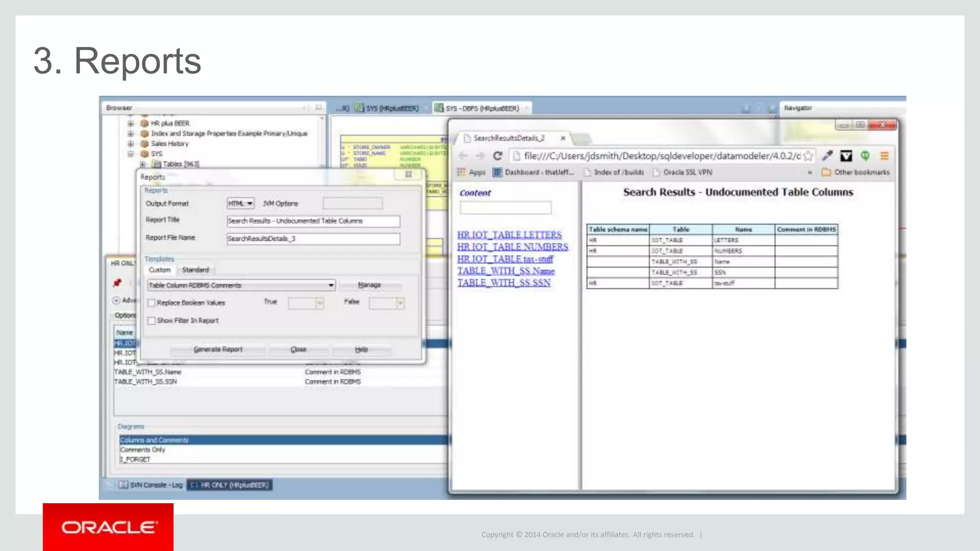This screenshot has height=551, width=980.
Task: Select TABLE_WITH_SS.SSN results row
Action: point(280,382)
